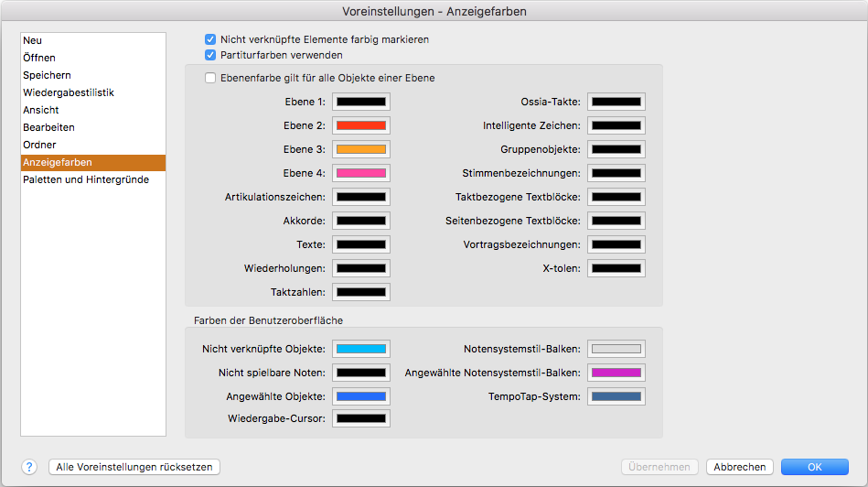This screenshot has width=868, height=487.
Task: Confirm with the OK button
Action: pyautogui.click(x=815, y=467)
